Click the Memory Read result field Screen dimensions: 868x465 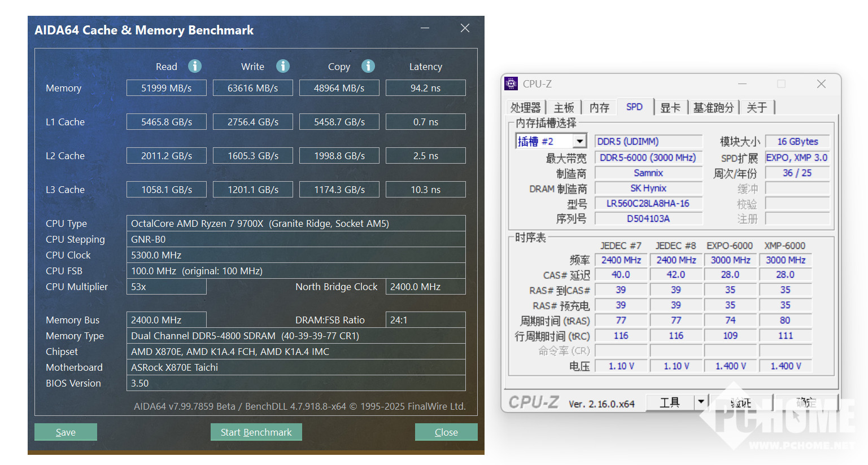tap(167, 88)
